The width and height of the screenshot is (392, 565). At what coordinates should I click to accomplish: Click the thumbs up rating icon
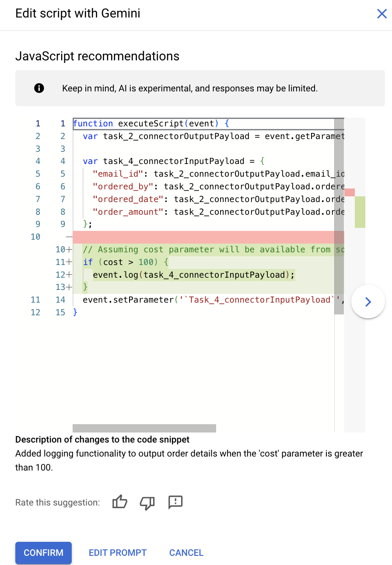pos(119,502)
